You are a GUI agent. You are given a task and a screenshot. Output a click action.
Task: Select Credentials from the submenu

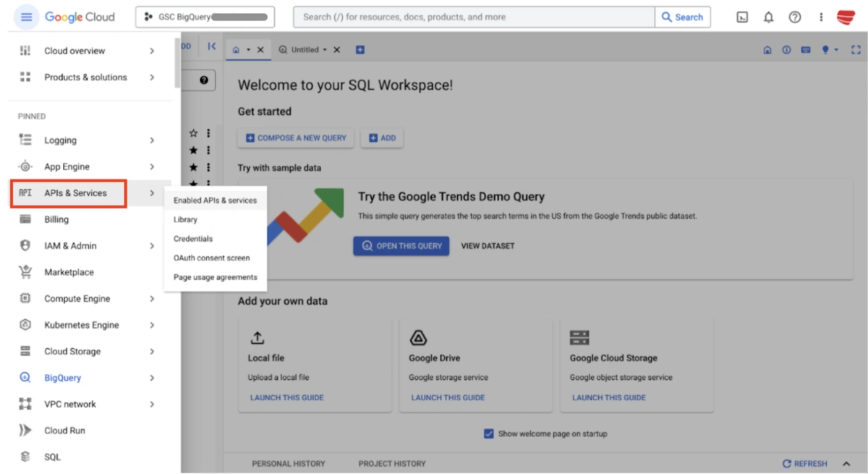[x=193, y=239]
